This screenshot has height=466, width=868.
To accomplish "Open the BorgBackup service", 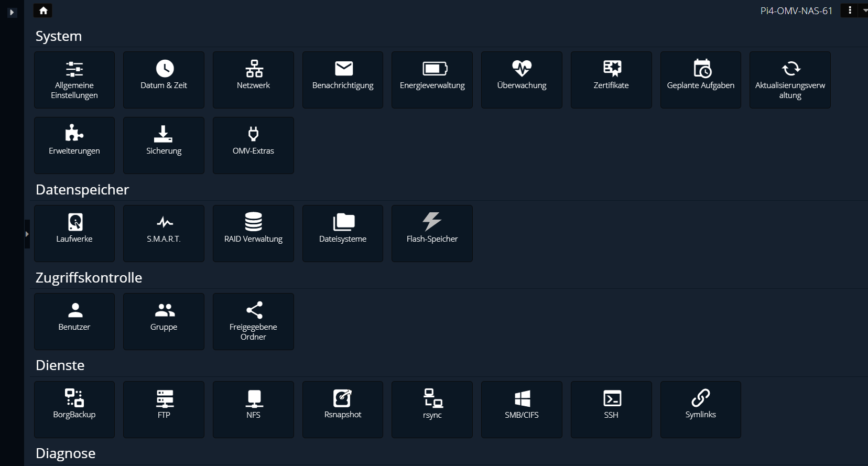I will click(x=74, y=409).
